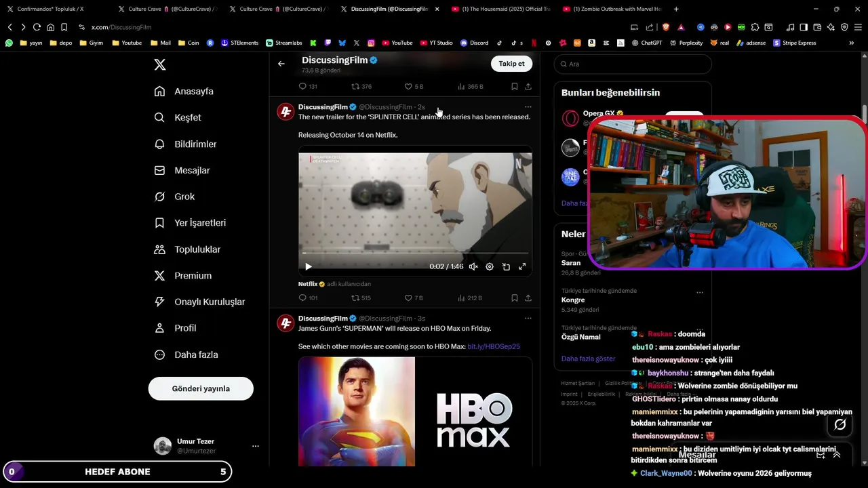Repost the Splinter Cell post with 515 reposts
The width and height of the screenshot is (868, 488).
(x=361, y=298)
